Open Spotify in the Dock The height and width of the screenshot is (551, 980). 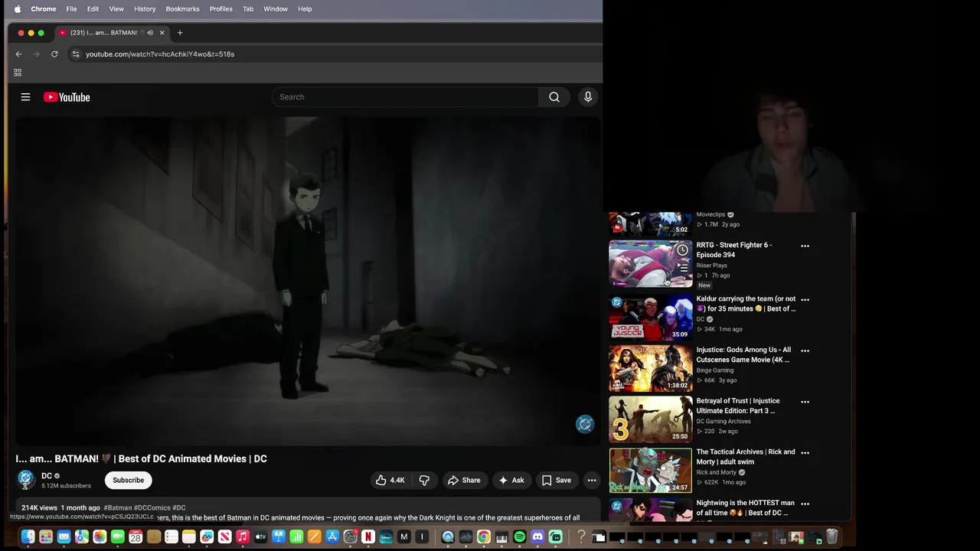[520, 537]
